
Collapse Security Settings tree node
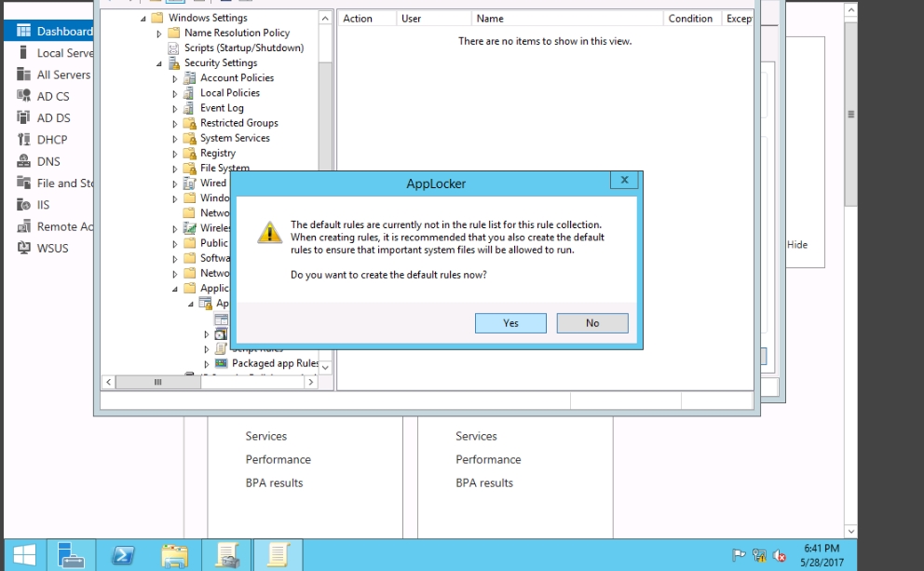click(x=159, y=63)
